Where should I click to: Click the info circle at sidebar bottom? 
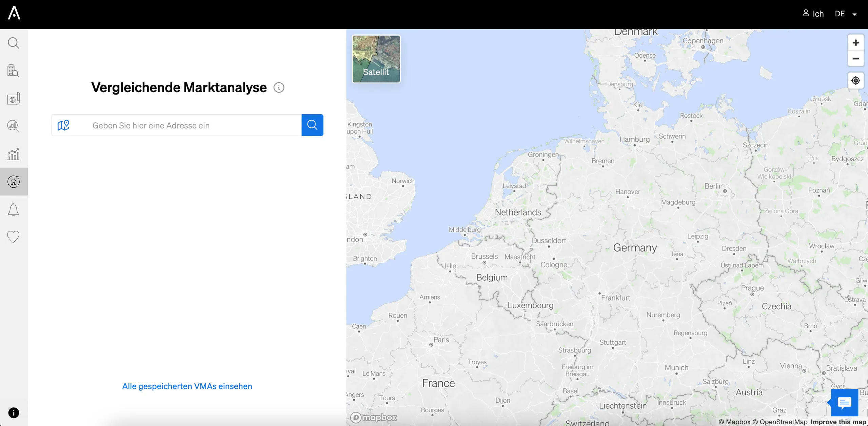[x=14, y=413]
